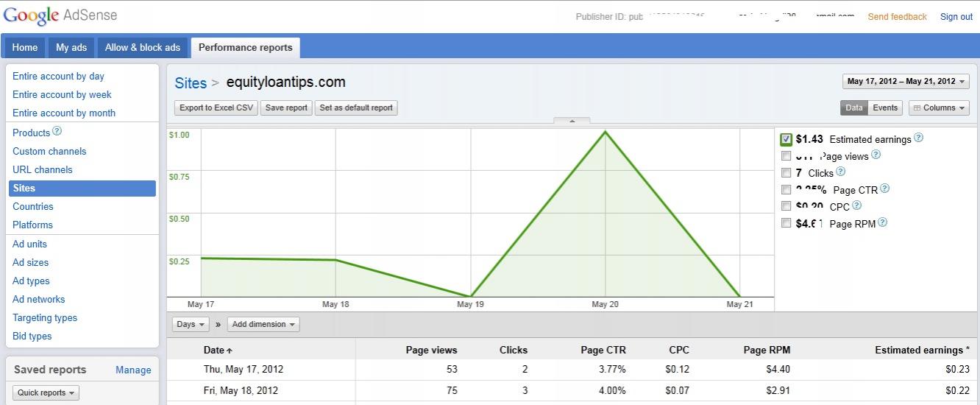The width and height of the screenshot is (980, 405).
Task: Open URL channels report
Action: tap(43, 169)
